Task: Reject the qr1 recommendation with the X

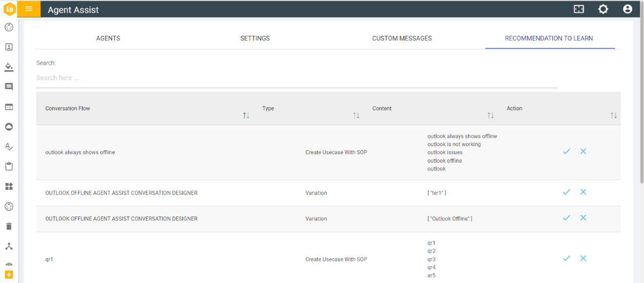Action: [583, 258]
